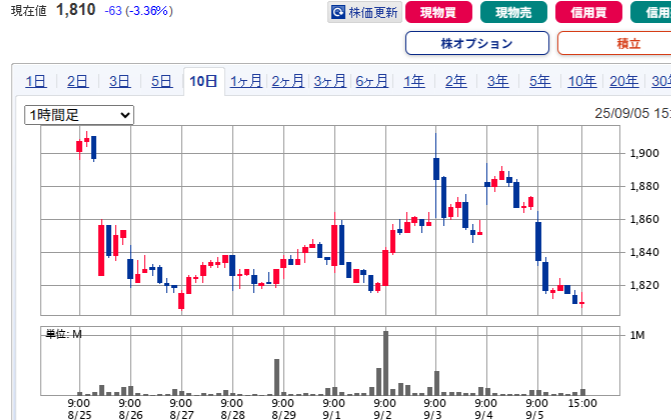Click the 1,880 price axis label
Viewport: 671px width, 420px height.
click(x=644, y=186)
